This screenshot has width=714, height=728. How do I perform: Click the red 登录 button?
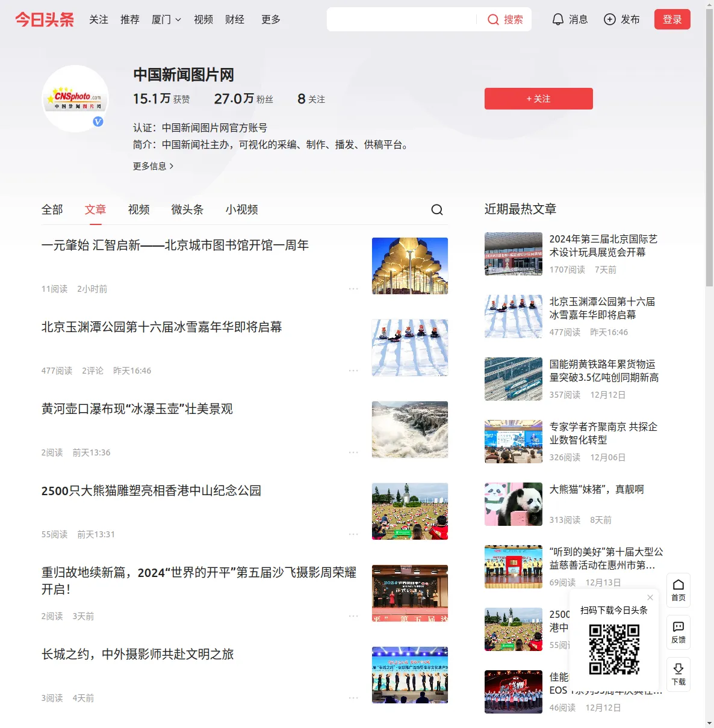672,19
